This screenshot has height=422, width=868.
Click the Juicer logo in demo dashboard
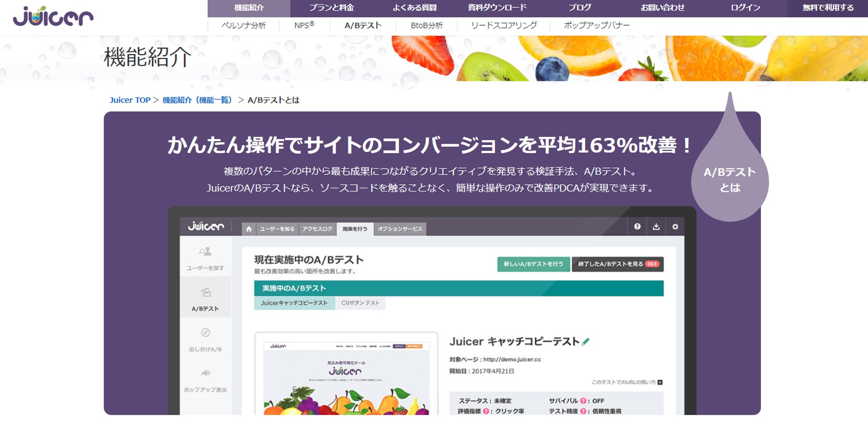pyautogui.click(x=206, y=226)
